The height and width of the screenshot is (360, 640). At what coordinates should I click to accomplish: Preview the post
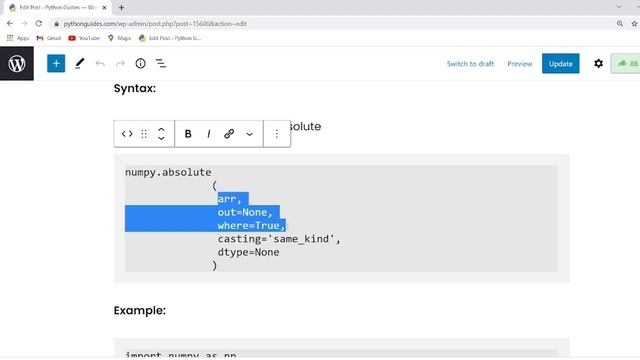tap(520, 64)
